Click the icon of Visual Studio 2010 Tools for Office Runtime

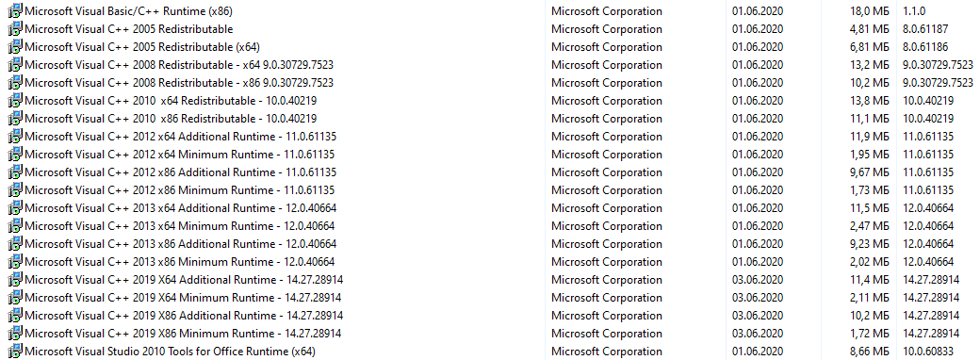15,352
